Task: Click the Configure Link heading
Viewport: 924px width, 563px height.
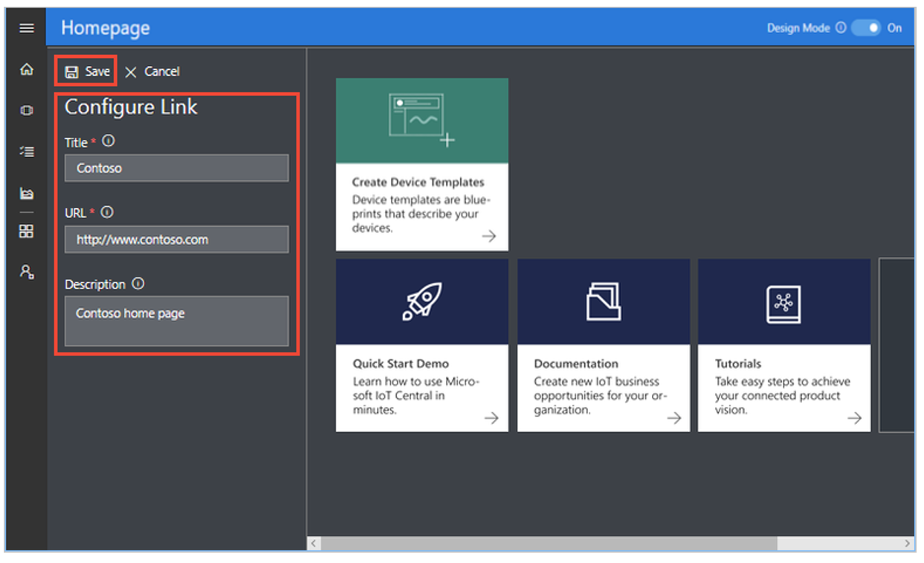Action: [x=131, y=107]
